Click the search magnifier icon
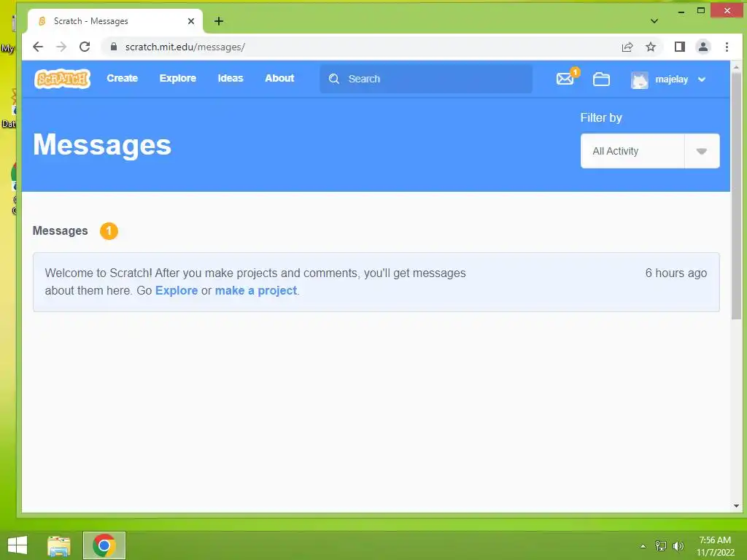 click(x=334, y=79)
